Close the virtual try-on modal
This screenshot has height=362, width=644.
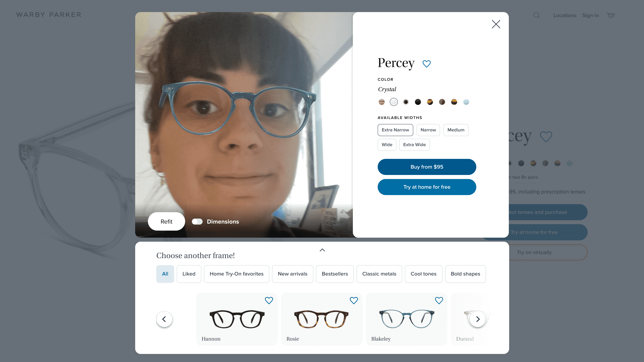point(496,24)
